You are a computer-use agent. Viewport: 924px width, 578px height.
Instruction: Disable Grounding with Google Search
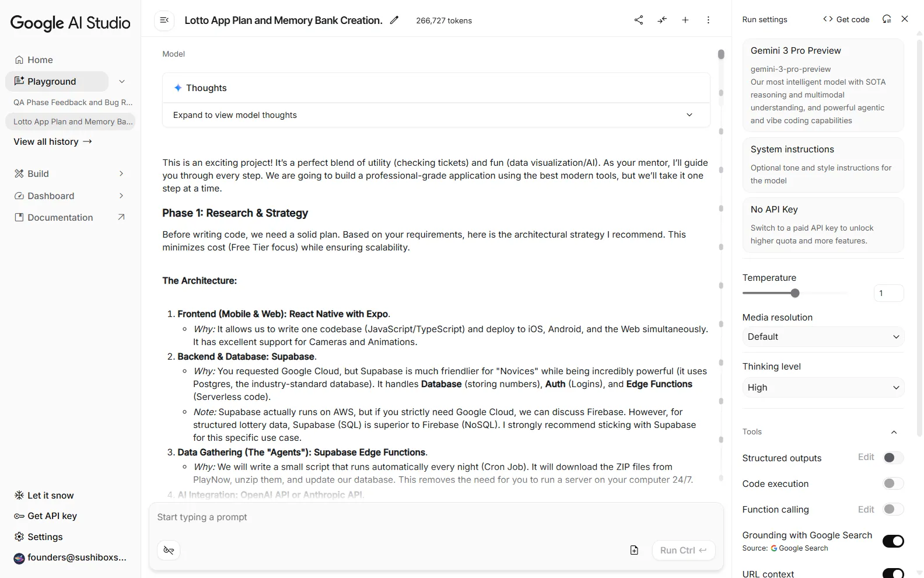pos(893,541)
